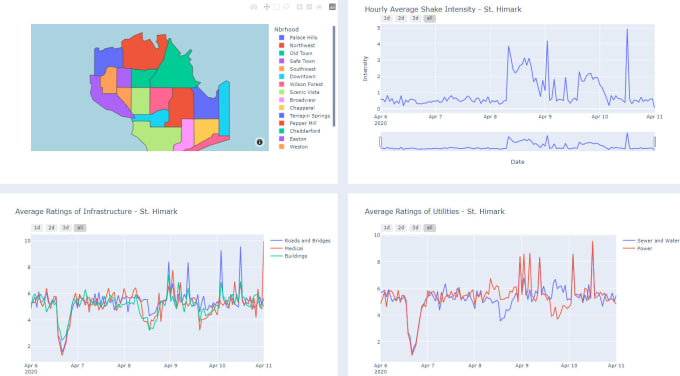Screen dimensions: 680x376
Task: Set Infrastructure chart range to 1d
Action: (37, 228)
